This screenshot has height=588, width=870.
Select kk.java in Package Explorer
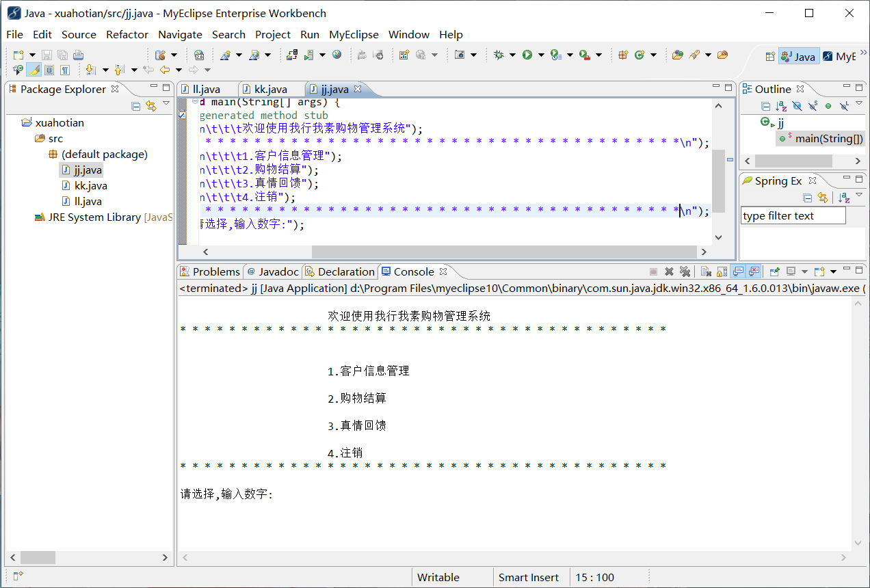(x=84, y=185)
